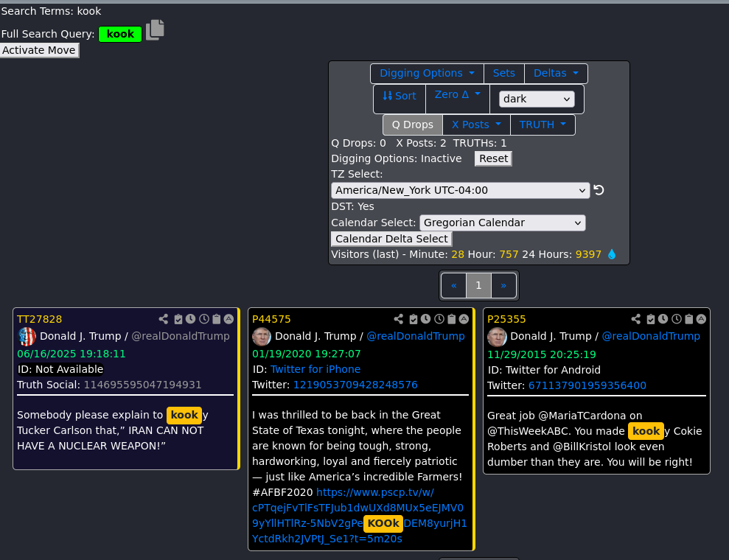Click the circled up-arrow icon on post P25355
This screenshot has height=560, width=729.
pos(702,319)
